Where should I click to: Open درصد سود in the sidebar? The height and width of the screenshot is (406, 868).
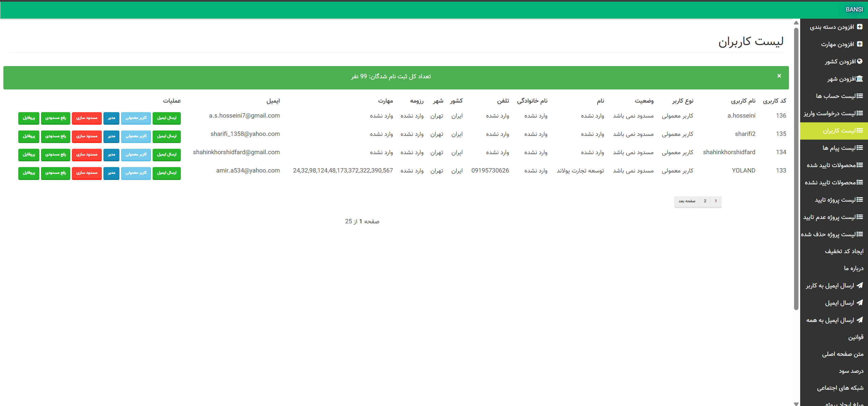851,371
